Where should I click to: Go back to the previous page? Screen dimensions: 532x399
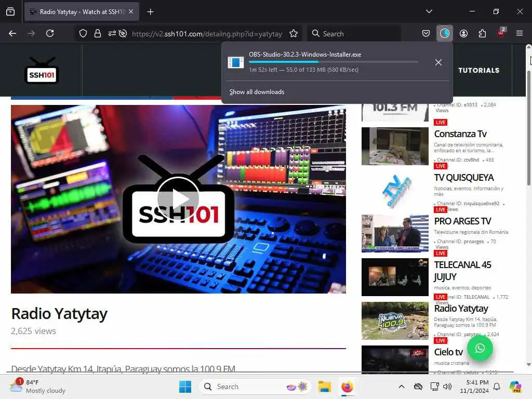12,33
